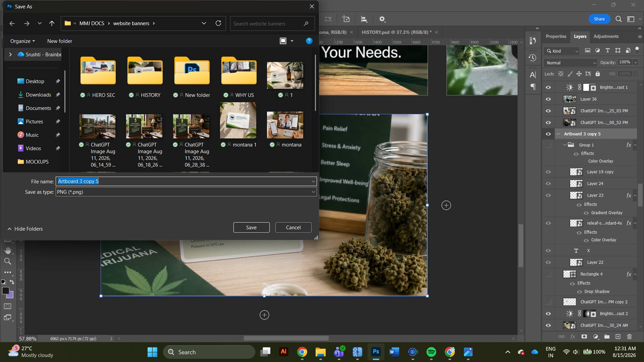Toggle visibility of Layer 24
The width and height of the screenshot is (644, 362).
tap(548, 184)
